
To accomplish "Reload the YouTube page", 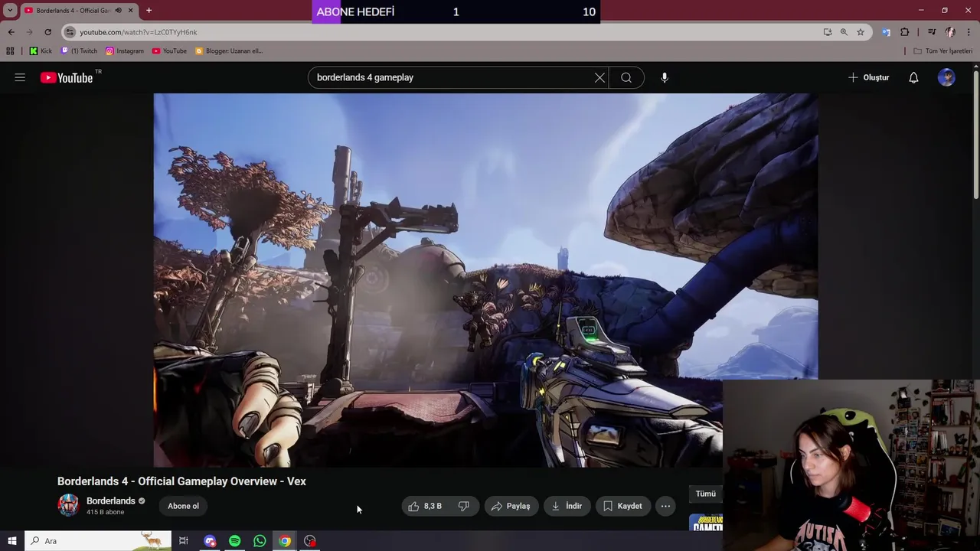I will 47,32.
